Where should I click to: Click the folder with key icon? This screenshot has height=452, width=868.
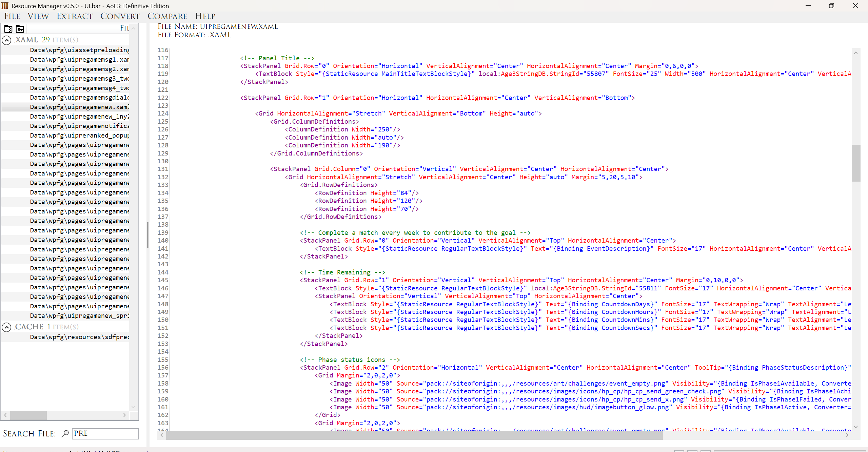pyautogui.click(x=20, y=29)
